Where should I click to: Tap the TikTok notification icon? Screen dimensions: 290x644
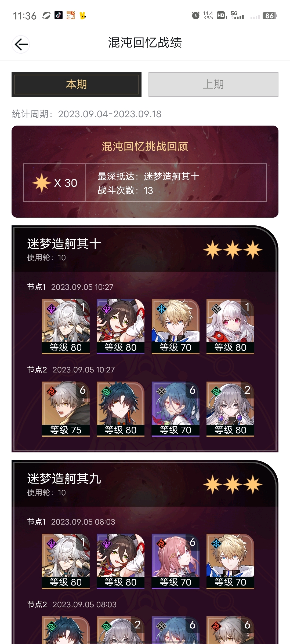click(x=59, y=15)
